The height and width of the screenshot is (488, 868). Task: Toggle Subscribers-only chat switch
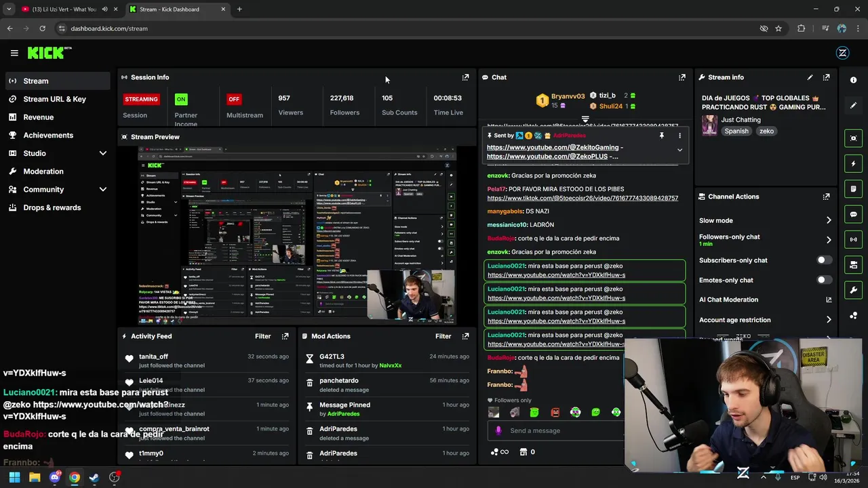[824, 260]
